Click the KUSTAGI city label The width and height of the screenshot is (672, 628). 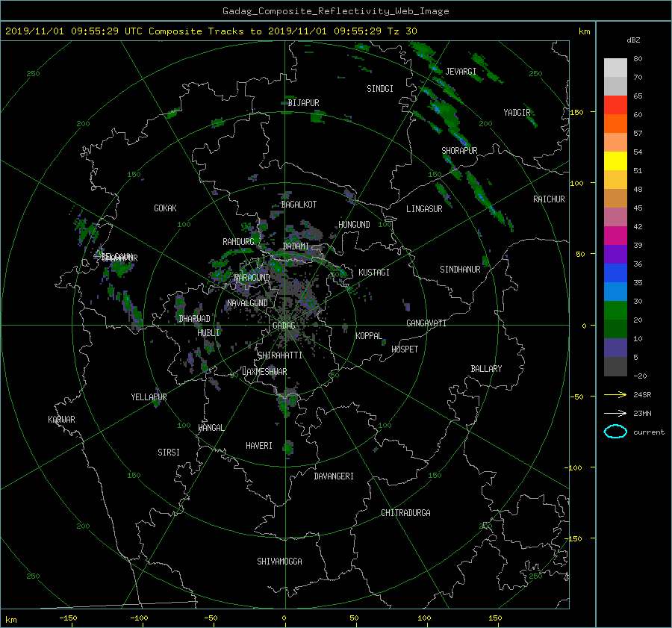(x=374, y=273)
